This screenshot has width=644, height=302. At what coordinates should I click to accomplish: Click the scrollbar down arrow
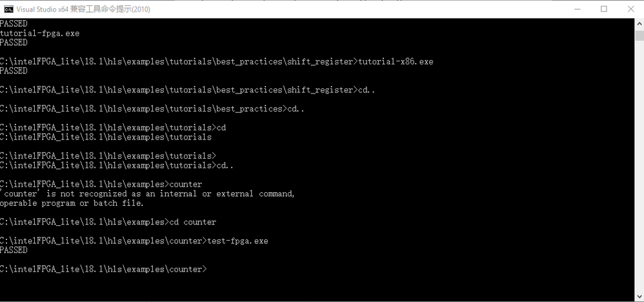point(638,296)
